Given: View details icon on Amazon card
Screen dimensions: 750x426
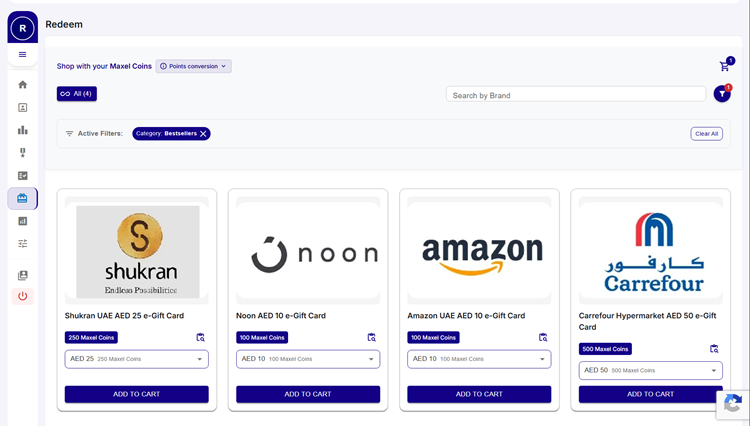Looking at the screenshot, I should point(543,338).
